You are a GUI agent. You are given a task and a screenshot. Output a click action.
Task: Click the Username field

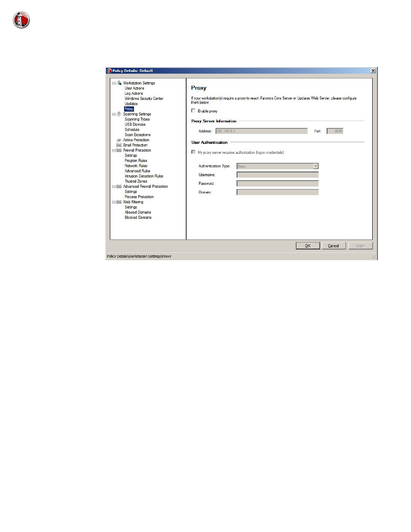tap(277, 175)
